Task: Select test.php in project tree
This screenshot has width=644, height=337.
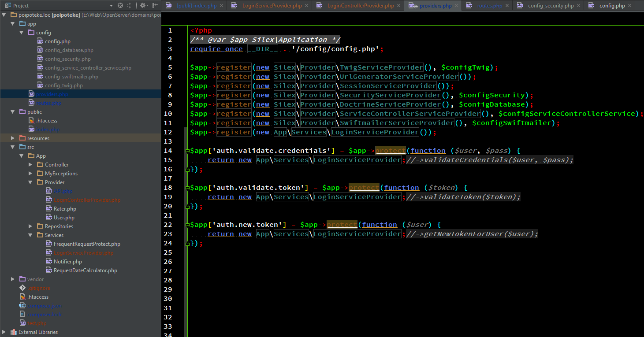Action: [x=37, y=323]
